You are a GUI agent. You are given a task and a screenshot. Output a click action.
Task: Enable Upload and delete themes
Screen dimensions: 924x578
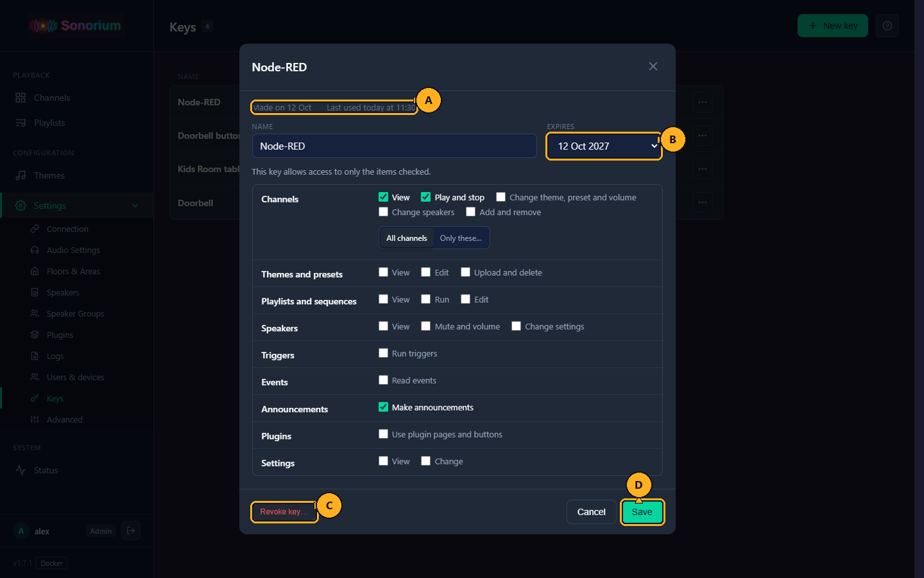click(466, 272)
